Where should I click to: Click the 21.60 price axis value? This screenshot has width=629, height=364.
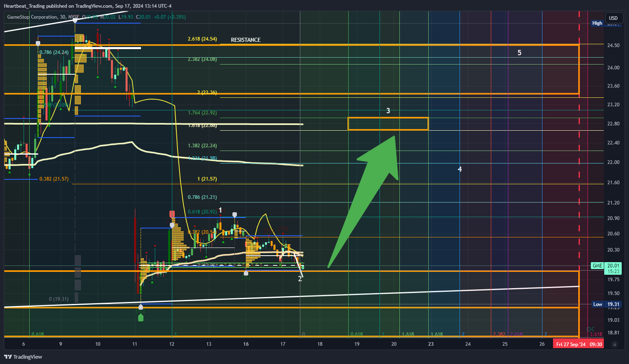(x=613, y=183)
